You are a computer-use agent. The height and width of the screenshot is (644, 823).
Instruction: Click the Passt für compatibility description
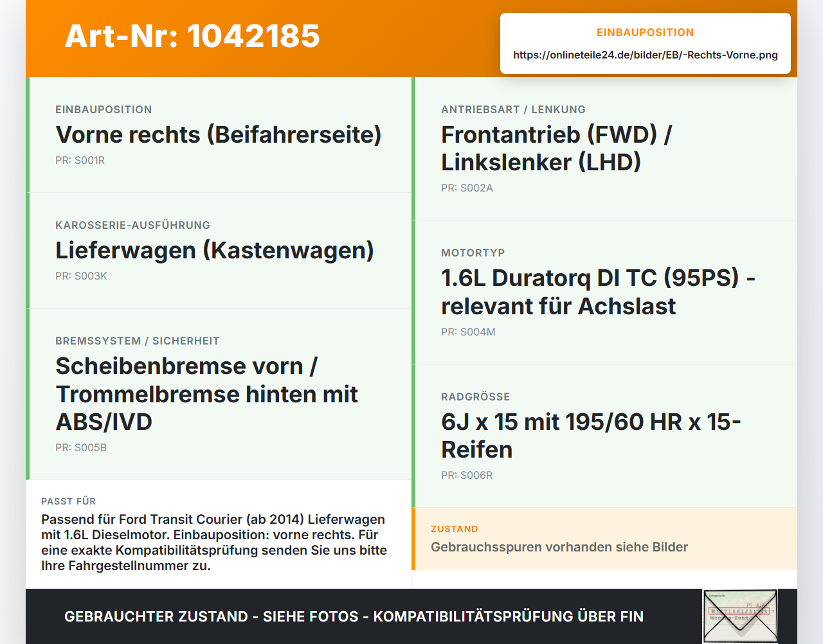(x=214, y=542)
